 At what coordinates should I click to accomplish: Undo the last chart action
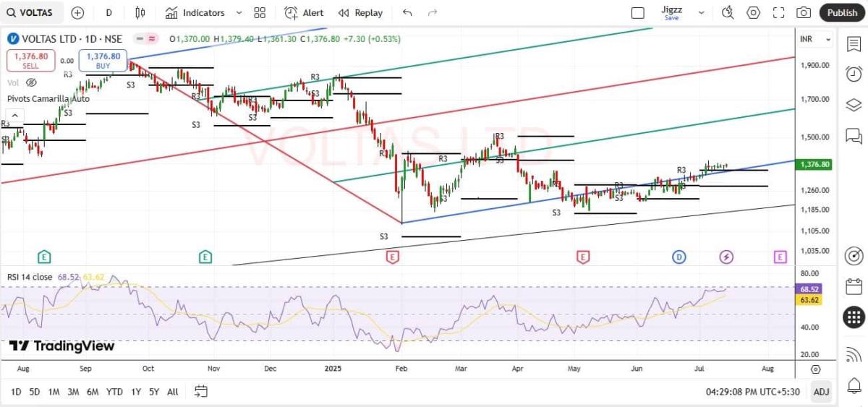click(407, 12)
